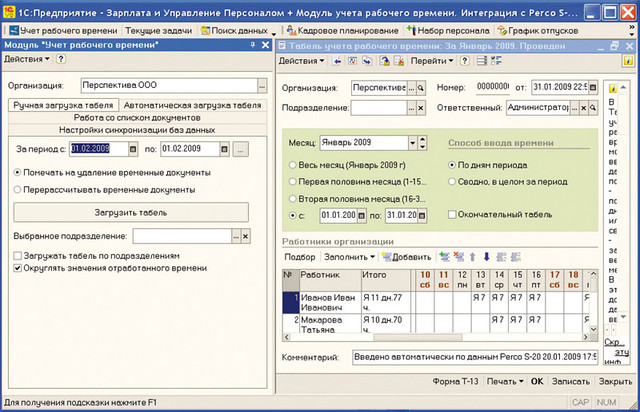The image size is (640, 412).
Task: Select Весь месяц (Январь 2009 г) option
Action: (x=292, y=165)
